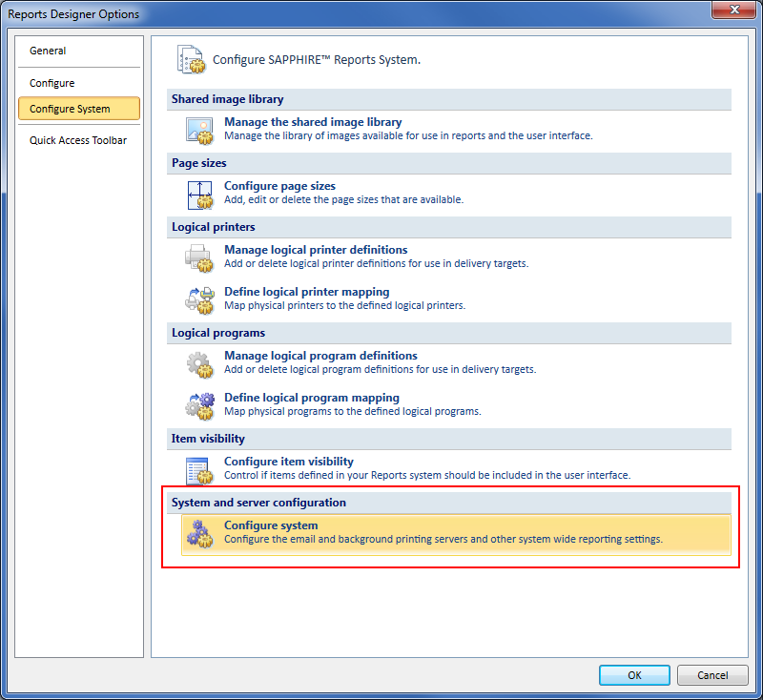The image size is (763, 700).
Task: Click the logical program definitions gear icon
Action: [x=200, y=365]
